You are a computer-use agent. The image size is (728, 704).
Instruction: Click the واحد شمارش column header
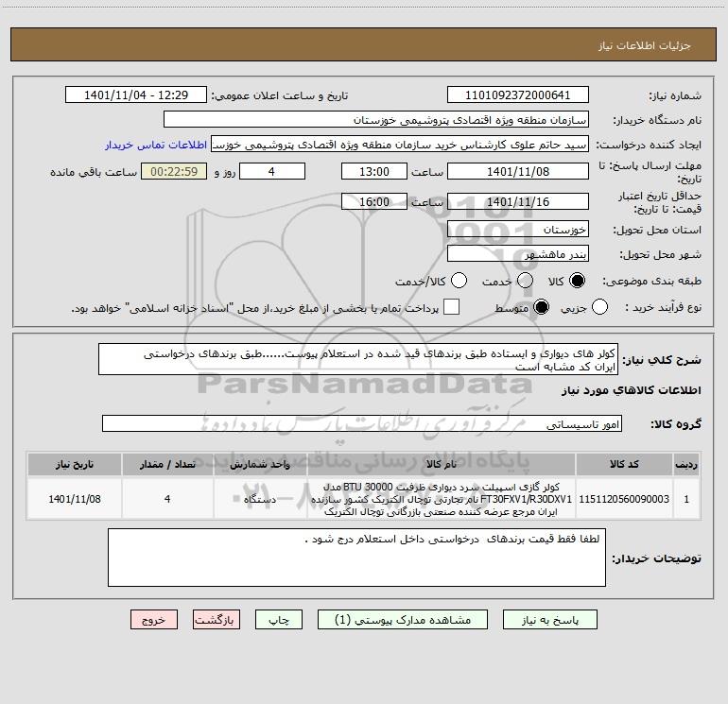pyautogui.click(x=260, y=465)
